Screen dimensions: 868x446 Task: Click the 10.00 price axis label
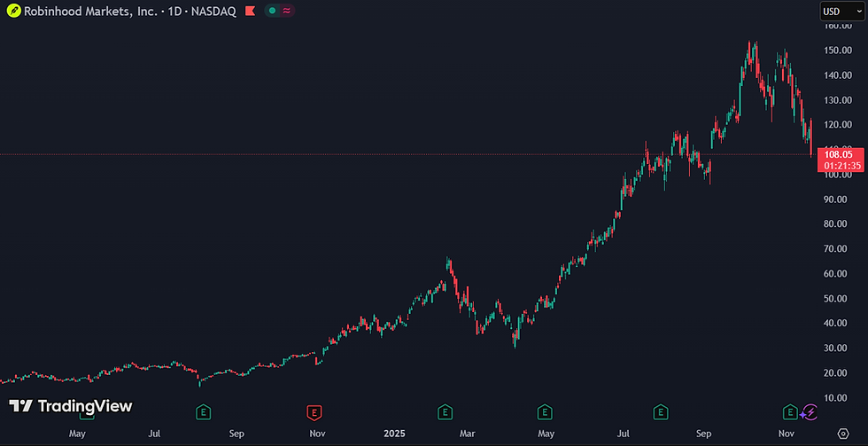833,398
